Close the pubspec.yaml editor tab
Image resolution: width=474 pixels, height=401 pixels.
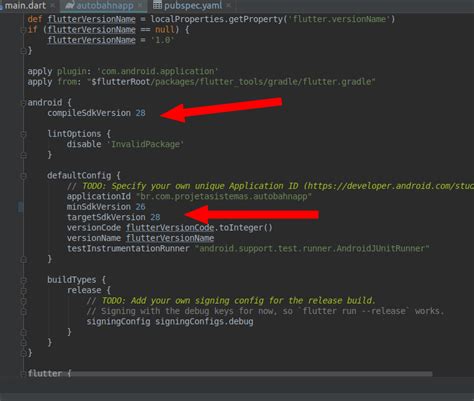click(x=228, y=6)
